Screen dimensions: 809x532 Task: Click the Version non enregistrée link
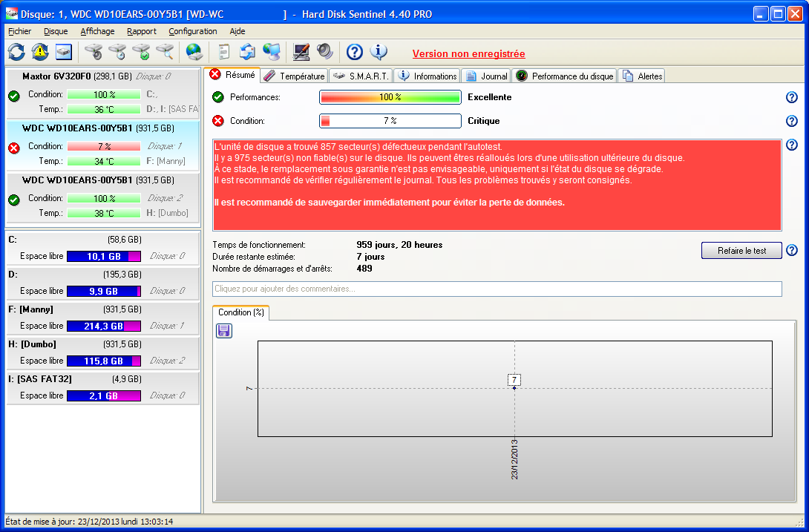(x=468, y=53)
